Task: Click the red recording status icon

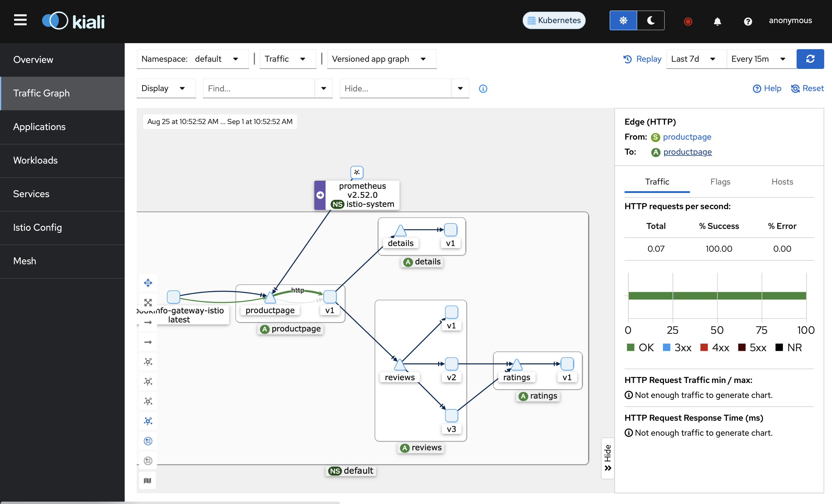Action: (x=688, y=21)
